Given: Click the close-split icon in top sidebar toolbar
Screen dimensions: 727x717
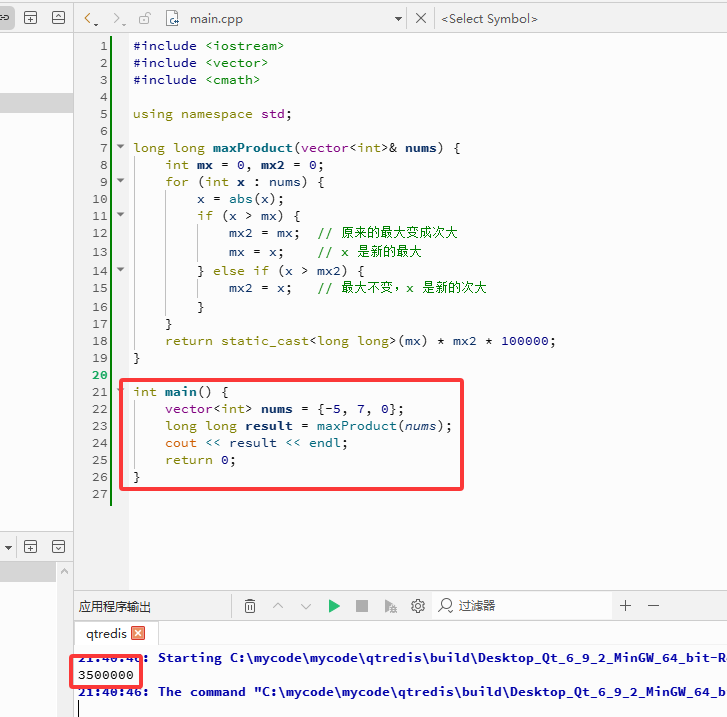Looking at the screenshot, I should (x=58, y=18).
